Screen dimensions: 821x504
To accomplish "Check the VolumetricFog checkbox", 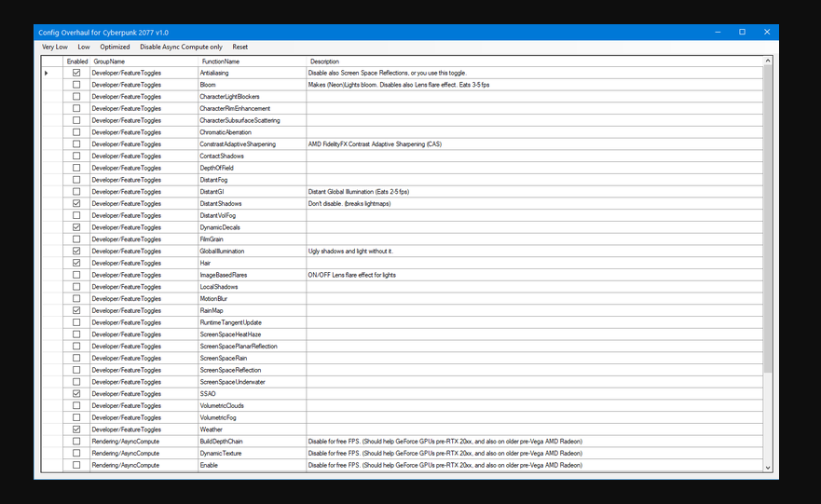I will (76, 417).
